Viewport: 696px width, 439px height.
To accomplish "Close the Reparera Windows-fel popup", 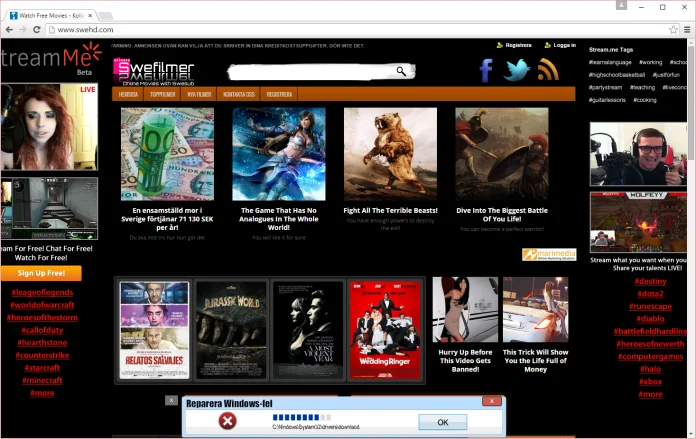I will pos(492,401).
